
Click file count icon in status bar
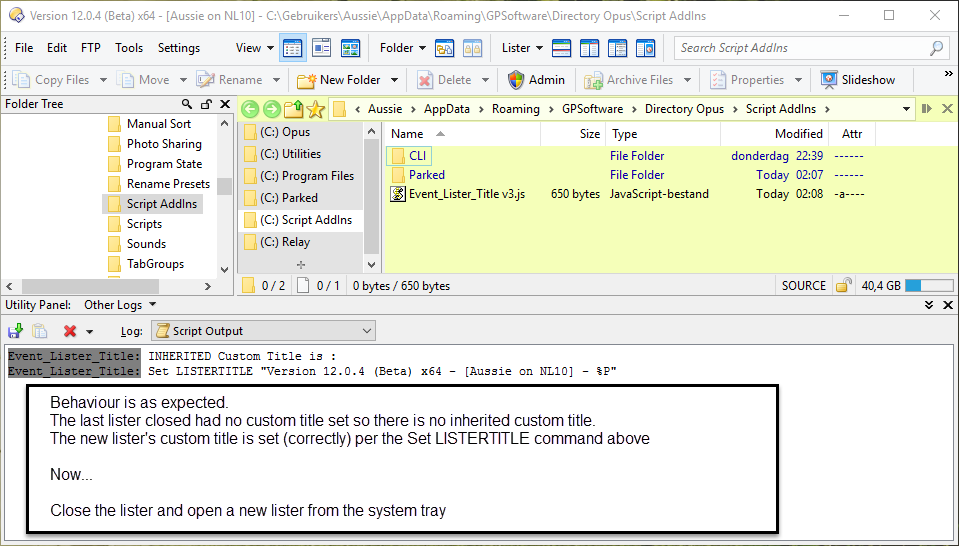coord(303,286)
